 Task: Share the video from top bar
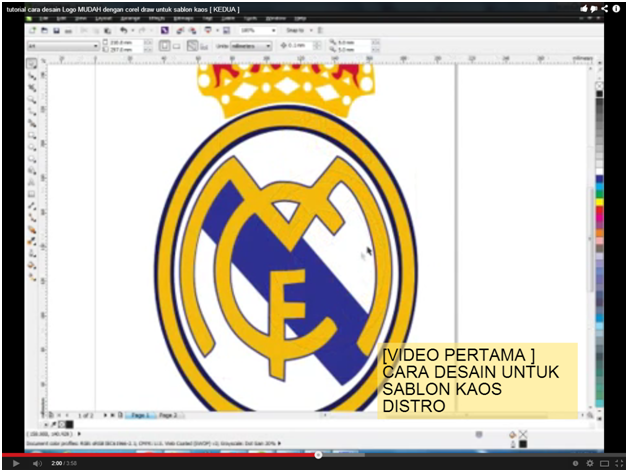(x=604, y=9)
